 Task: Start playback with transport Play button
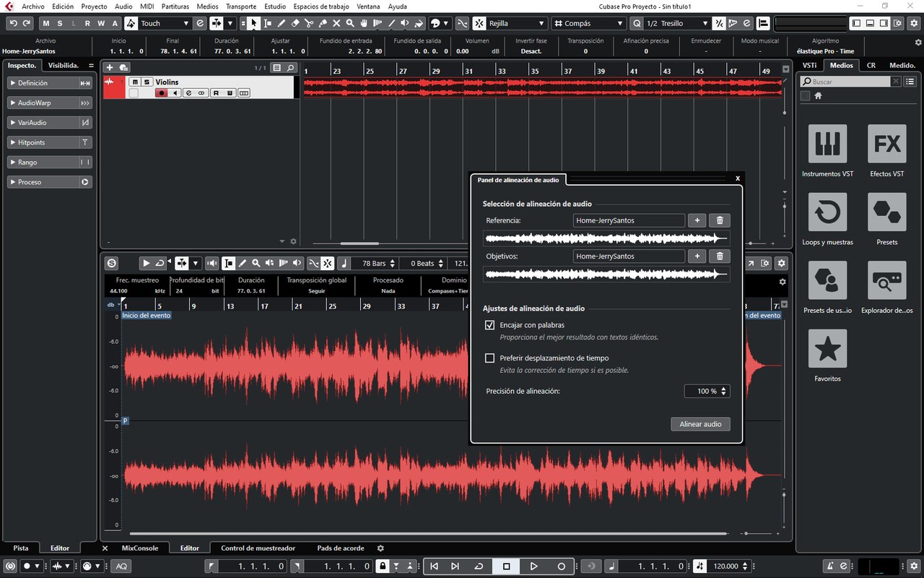[x=533, y=566]
